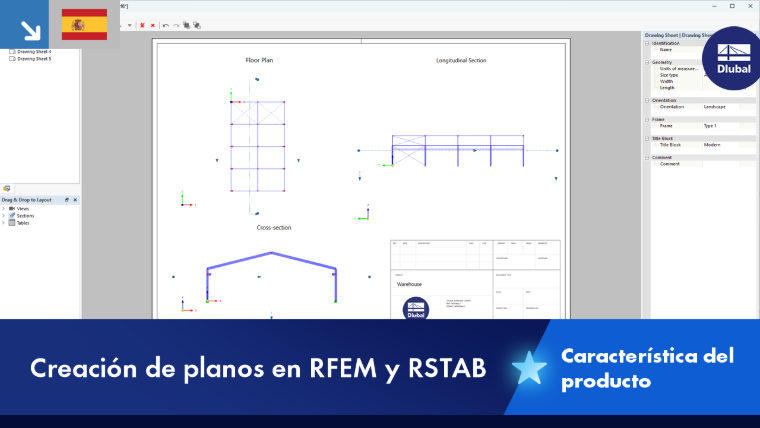
Task: Click the Floor Plan view title
Action: 259,60
